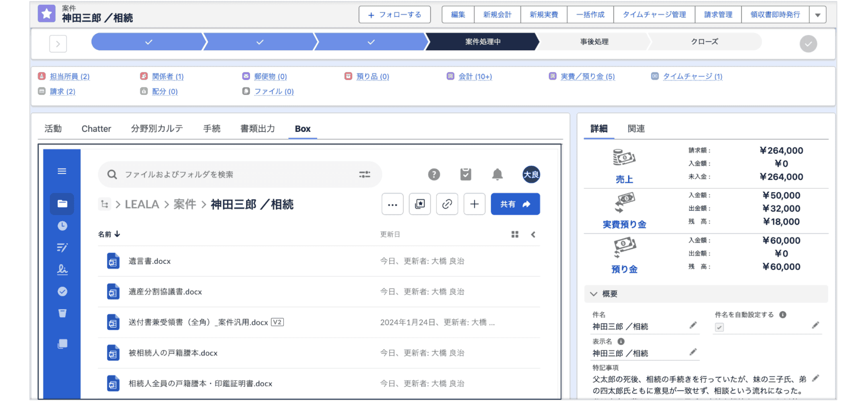Collapse the 概要 section
868x402 pixels.
tap(594, 294)
